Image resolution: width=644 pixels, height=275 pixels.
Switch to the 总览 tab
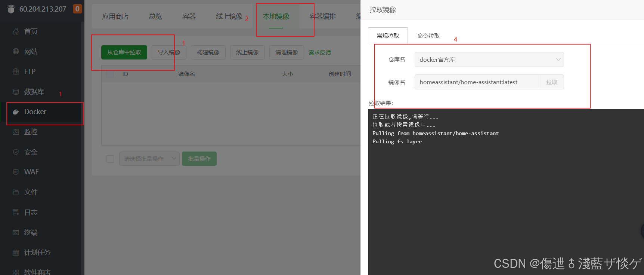pos(155,16)
